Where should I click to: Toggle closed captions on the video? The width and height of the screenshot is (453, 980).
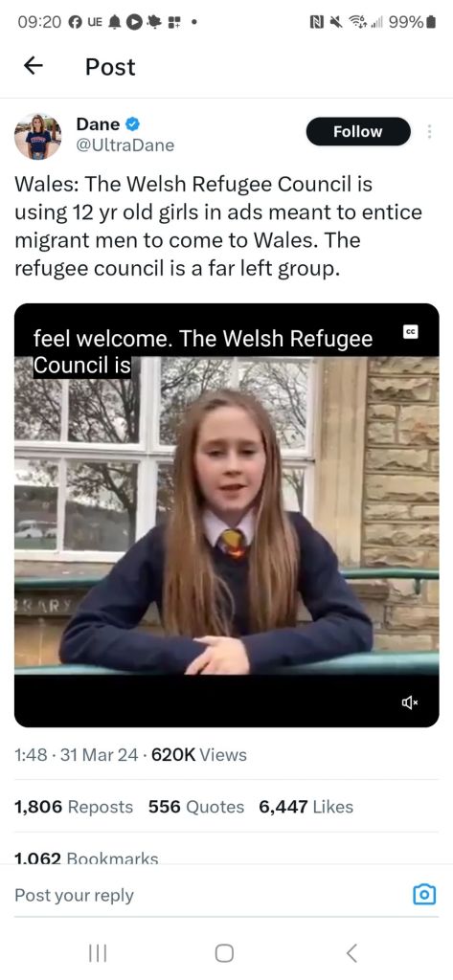click(411, 331)
